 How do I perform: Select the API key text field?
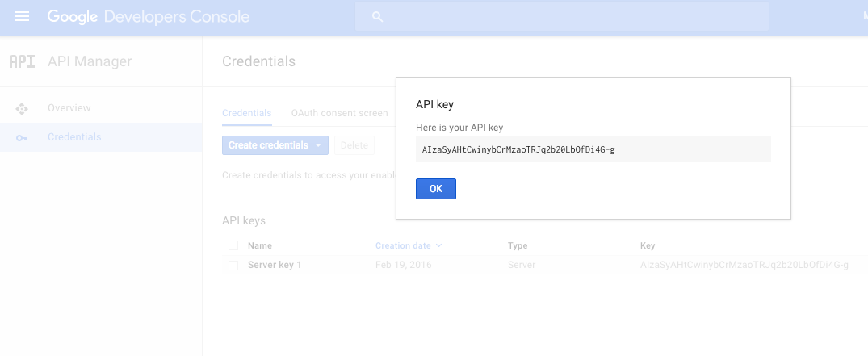coord(593,149)
